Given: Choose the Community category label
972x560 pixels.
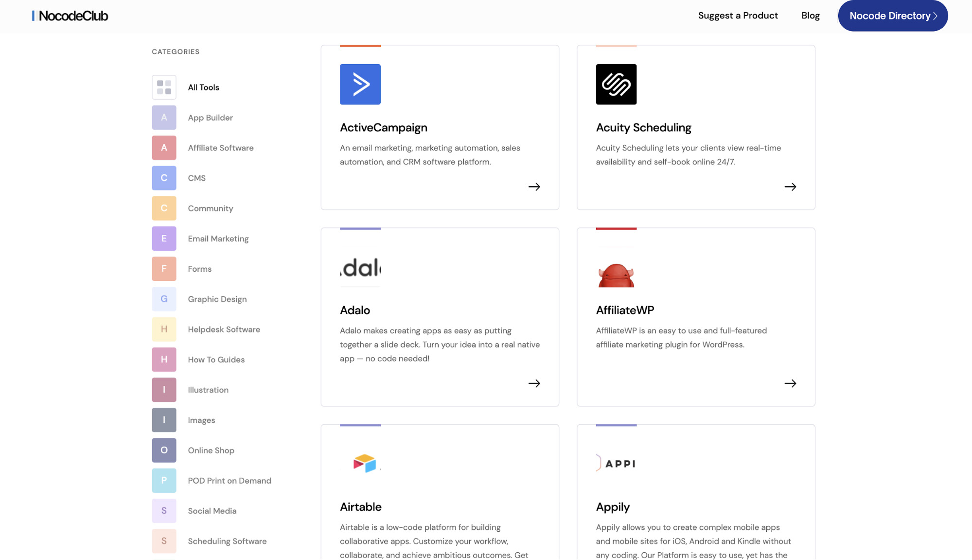Looking at the screenshot, I should 211,209.
